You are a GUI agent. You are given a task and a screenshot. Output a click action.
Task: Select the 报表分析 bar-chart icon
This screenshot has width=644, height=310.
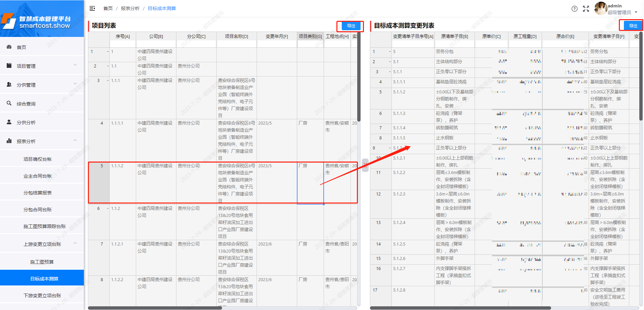pos(9,140)
